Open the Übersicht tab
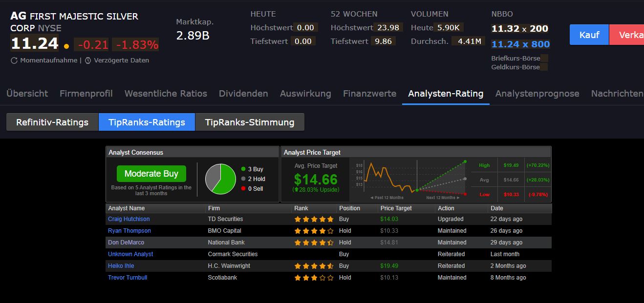Image resolution: width=644 pixels, height=303 pixels. click(27, 93)
